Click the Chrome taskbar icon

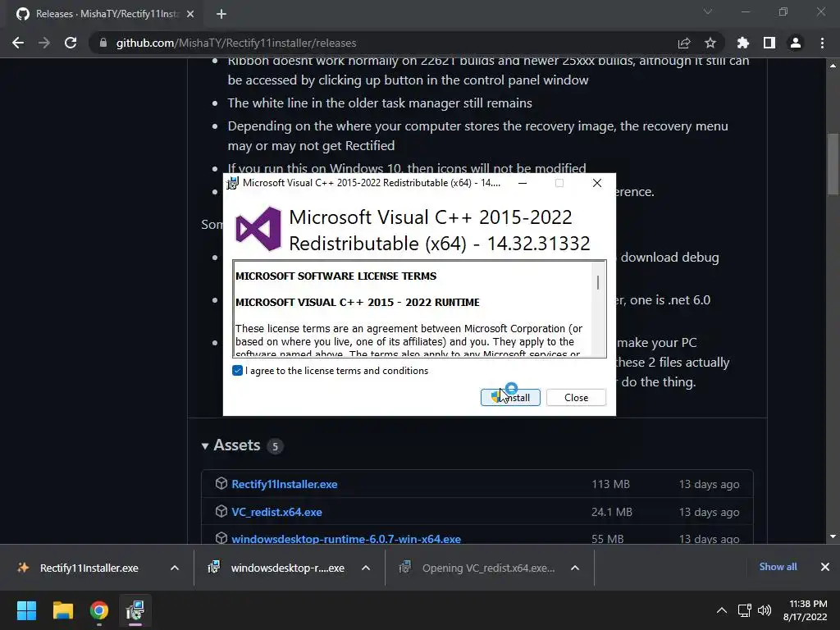[99, 610]
